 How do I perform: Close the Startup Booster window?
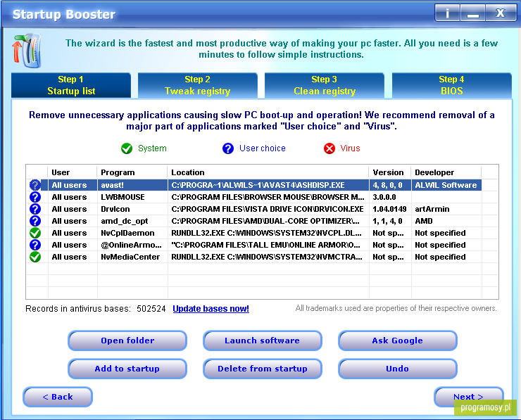point(501,13)
